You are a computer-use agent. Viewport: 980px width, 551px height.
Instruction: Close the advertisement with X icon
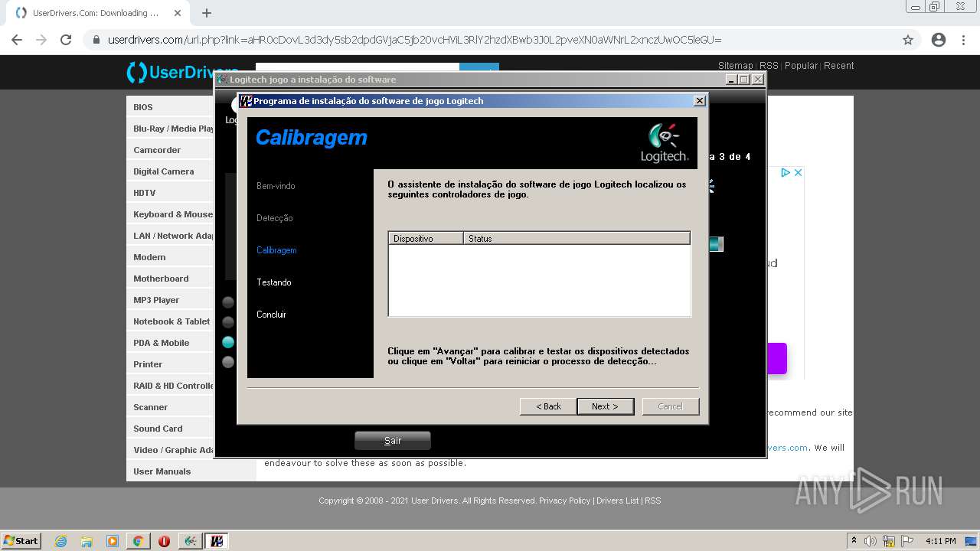point(798,173)
